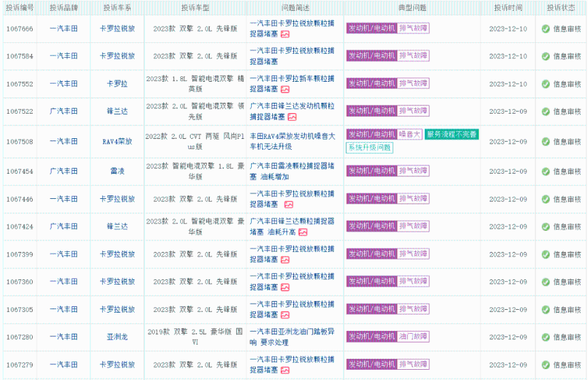The width and height of the screenshot is (588, 380).
Task: Open image icon for complaint 1067279
Action: [285, 370]
